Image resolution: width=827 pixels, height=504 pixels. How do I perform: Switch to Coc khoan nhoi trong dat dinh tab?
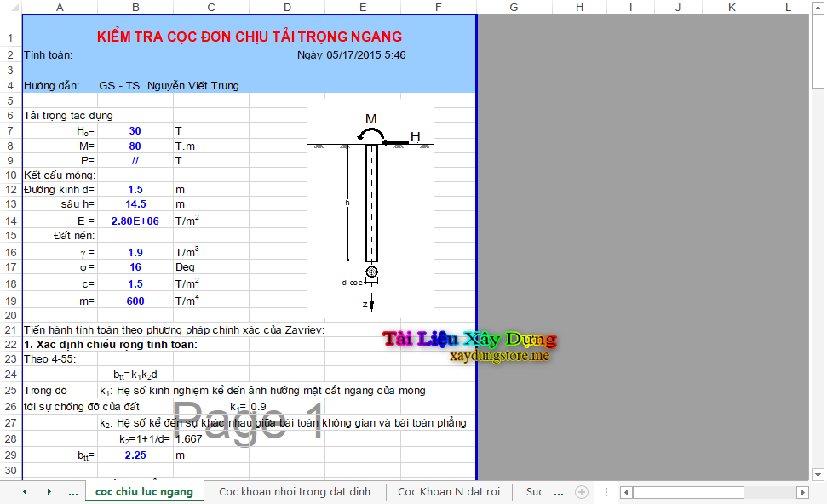(294, 492)
